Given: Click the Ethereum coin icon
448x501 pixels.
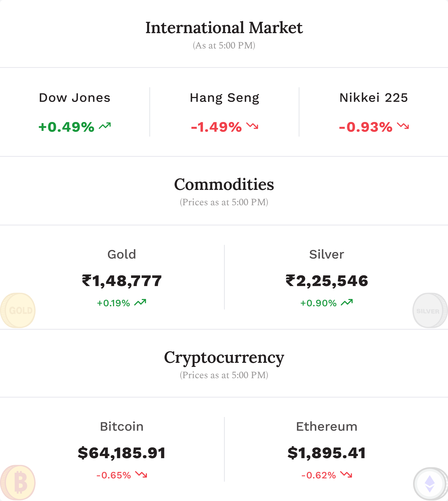Looking at the screenshot, I should pos(430,483).
